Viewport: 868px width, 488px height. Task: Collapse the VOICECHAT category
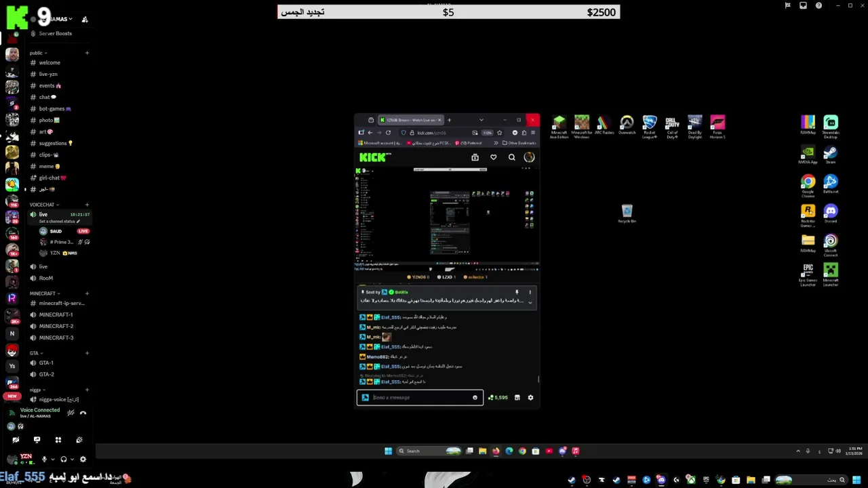pos(43,205)
